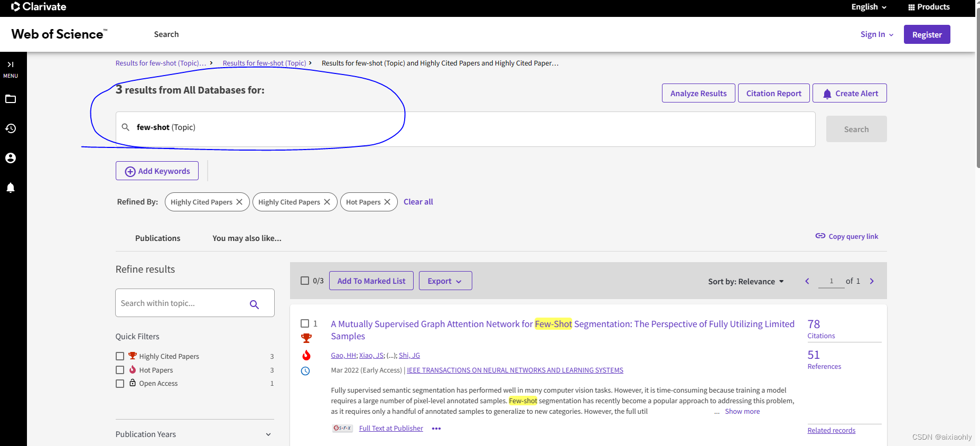The image size is (980, 446).
Task: Switch to Publications tab
Action: tap(157, 238)
